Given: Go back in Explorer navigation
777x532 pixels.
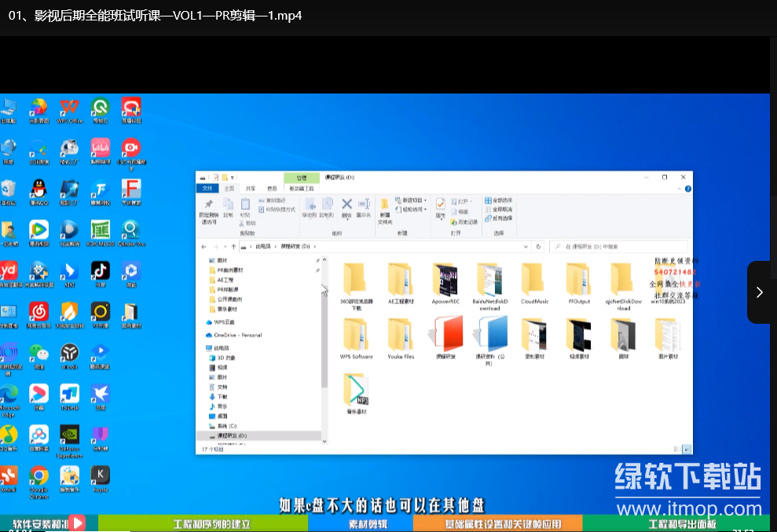Looking at the screenshot, I should click(204, 247).
